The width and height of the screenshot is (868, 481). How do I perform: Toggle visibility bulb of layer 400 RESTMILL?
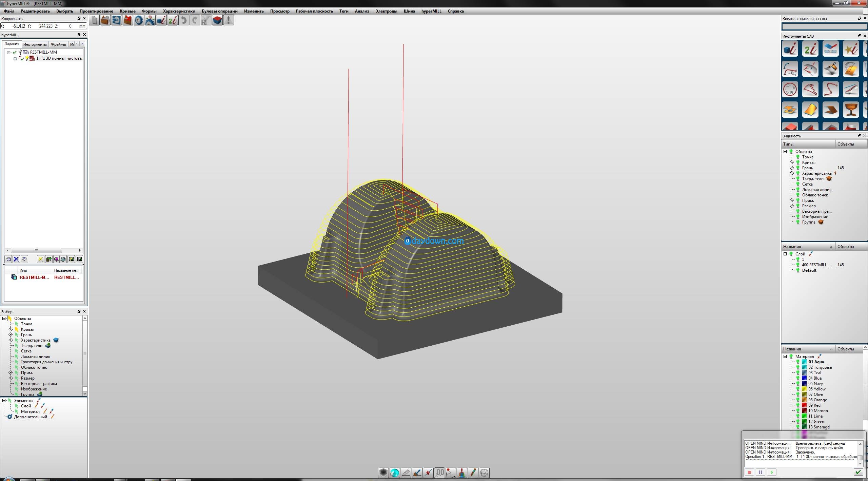pyautogui.click(x=798, y=265)
